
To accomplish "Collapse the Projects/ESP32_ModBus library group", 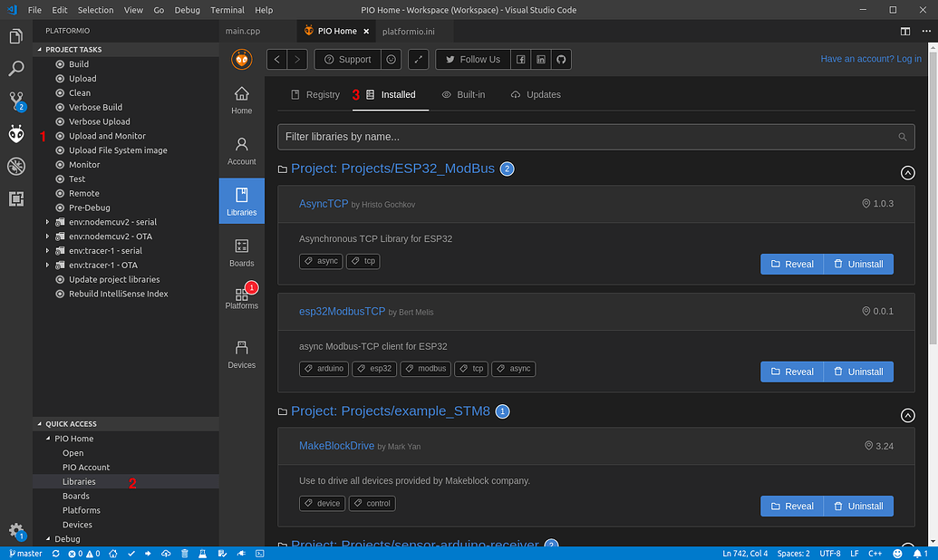I will (907, 172).
